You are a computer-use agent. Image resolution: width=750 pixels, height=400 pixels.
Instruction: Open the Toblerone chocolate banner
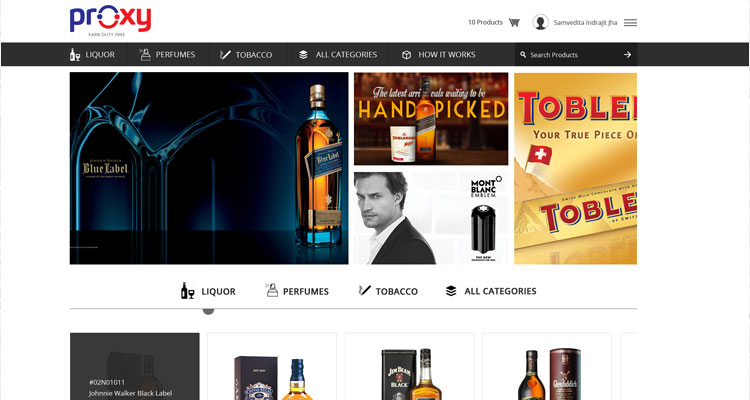575,168
